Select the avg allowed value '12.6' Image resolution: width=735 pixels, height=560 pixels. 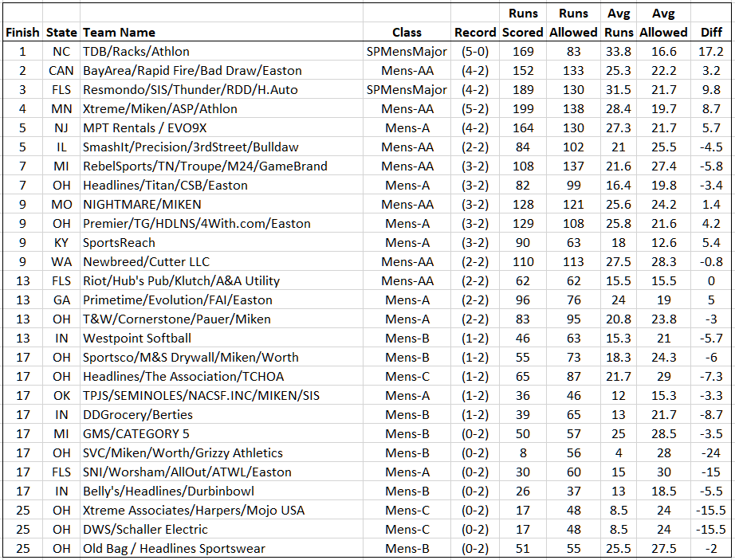[x=664, y=243]
